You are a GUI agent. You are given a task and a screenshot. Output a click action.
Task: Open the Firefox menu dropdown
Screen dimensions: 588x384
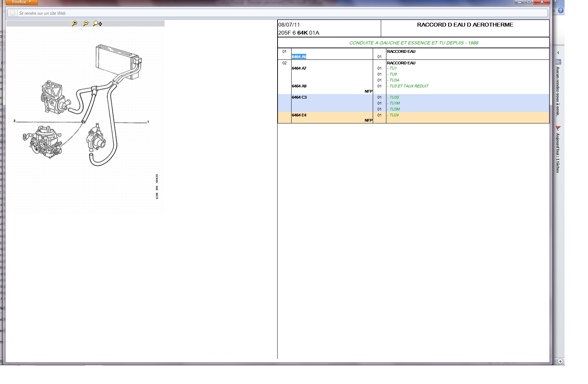click(x=22, y=2)
